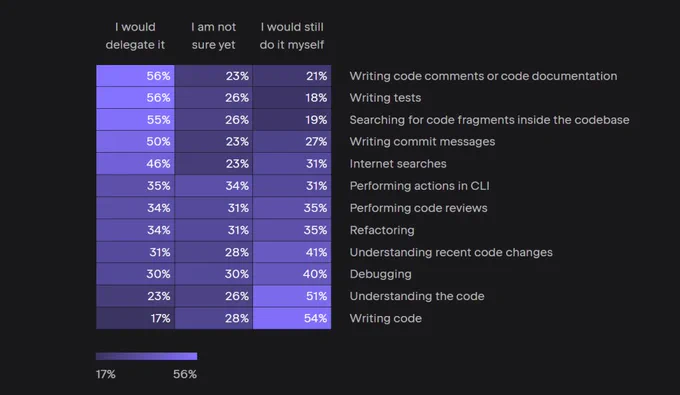This screenshot has height=395, width=680.
Task: Select the 'I am not sure yet' header
Action: [x=213, y=36]
